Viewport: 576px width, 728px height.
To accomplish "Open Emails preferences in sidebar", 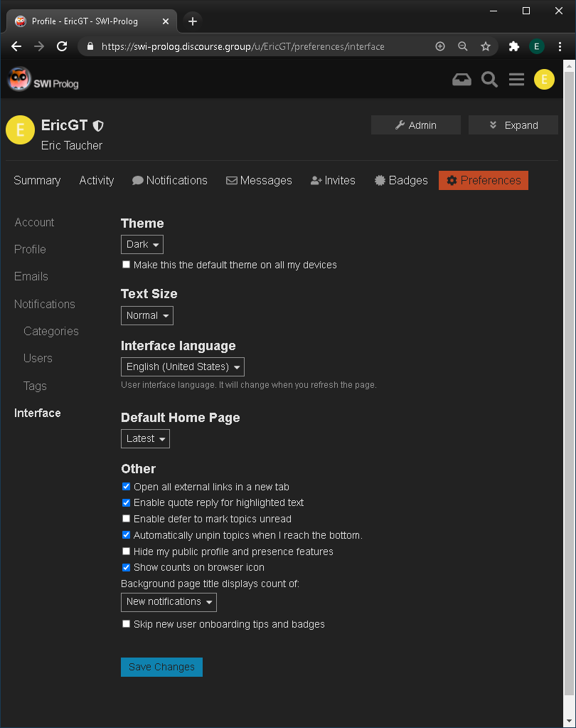I will click(31, 277).
